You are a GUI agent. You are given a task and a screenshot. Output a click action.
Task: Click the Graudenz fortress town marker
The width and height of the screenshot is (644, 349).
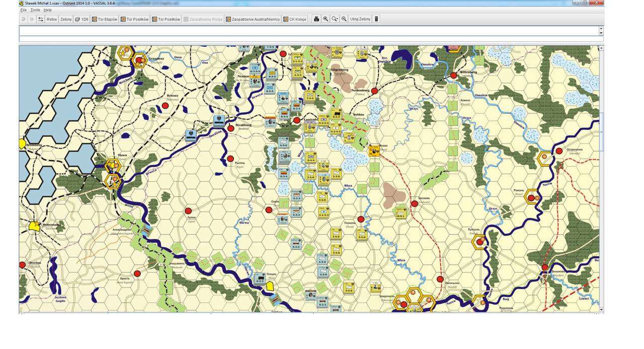click(139, 60)
